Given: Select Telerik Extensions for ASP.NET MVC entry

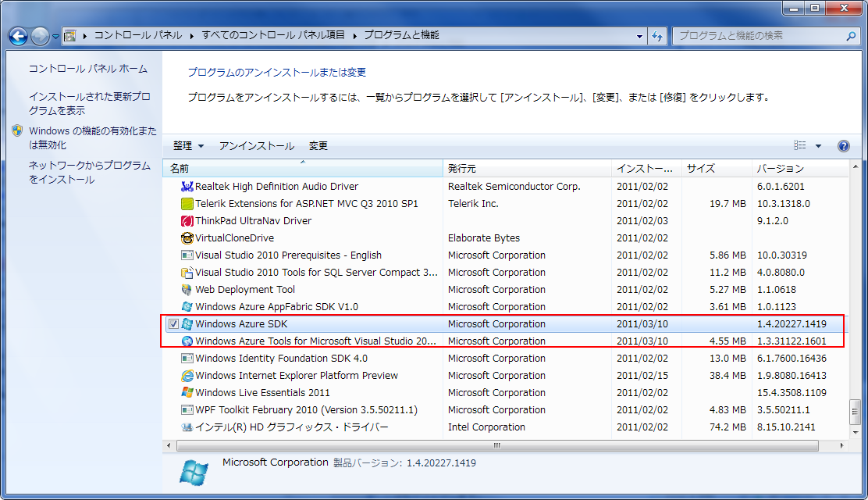Looking at the screenshot, I should coord(307,203).
